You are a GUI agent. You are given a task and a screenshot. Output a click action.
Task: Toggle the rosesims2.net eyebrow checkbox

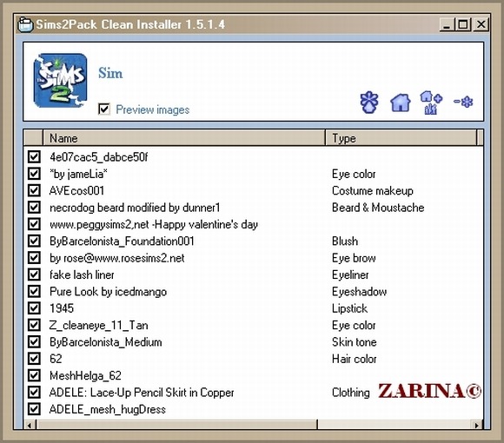(x=34, y=258)
